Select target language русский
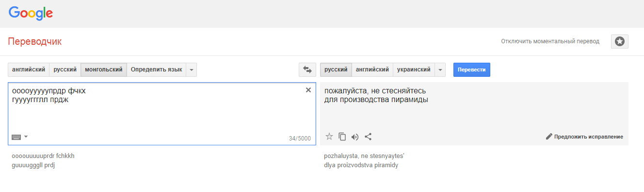Viewport: 644px width, 192px height. (x=336, y=70)
